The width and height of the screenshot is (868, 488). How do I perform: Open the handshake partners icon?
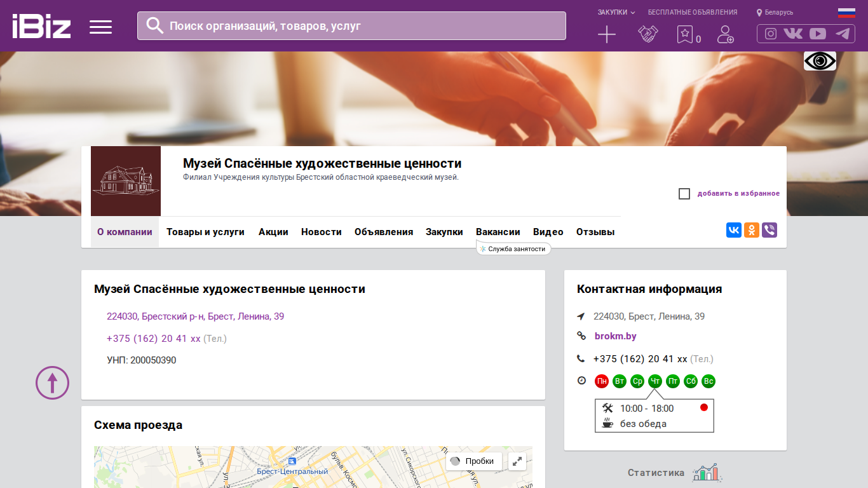pos(648,34)
